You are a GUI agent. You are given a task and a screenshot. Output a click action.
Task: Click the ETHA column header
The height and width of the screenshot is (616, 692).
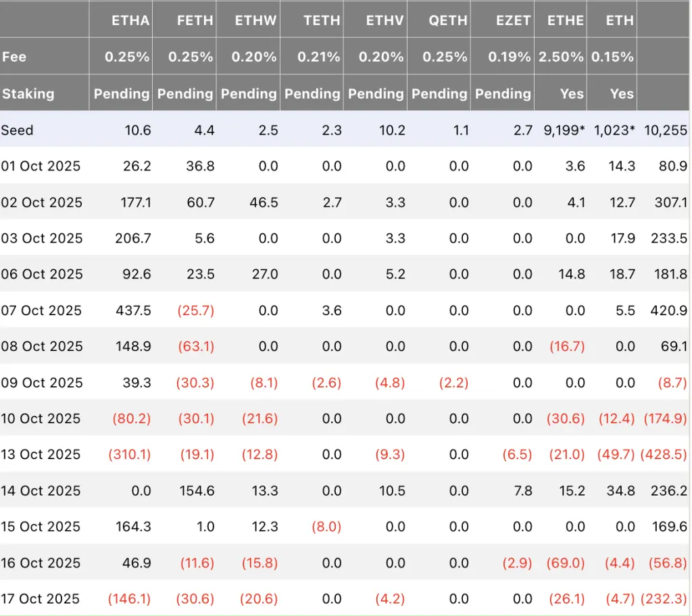[130, 20]
